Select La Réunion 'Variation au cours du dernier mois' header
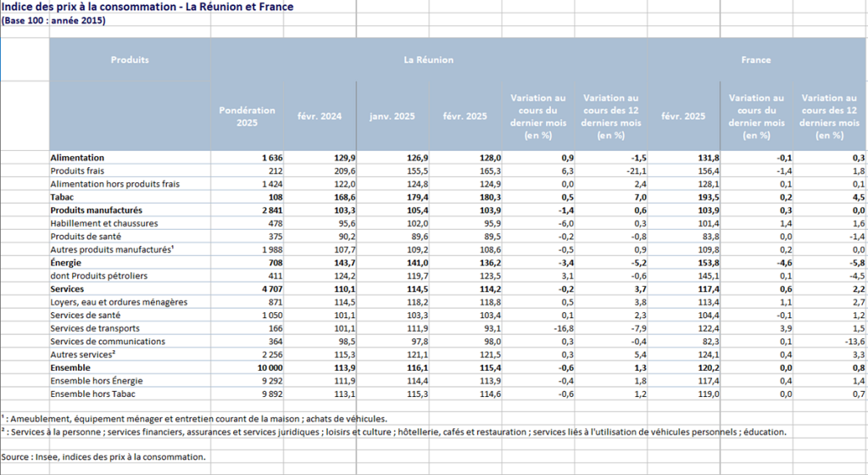 click(538, 116)
